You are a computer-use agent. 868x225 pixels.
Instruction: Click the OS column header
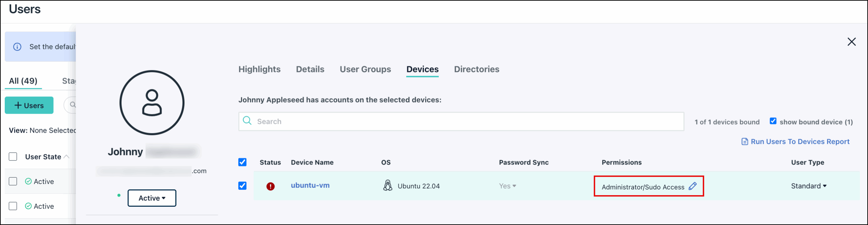(x=386, y=162)
